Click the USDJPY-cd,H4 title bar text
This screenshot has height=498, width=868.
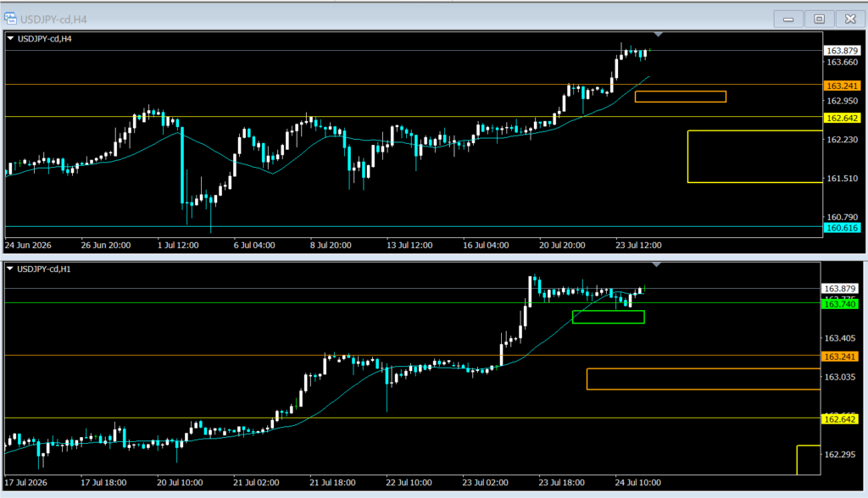click(x=53, y=19)
